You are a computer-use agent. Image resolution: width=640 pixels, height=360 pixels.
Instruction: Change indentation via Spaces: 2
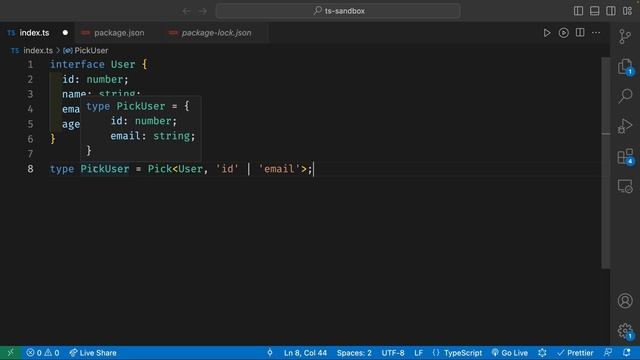click(x=354, y=353)
